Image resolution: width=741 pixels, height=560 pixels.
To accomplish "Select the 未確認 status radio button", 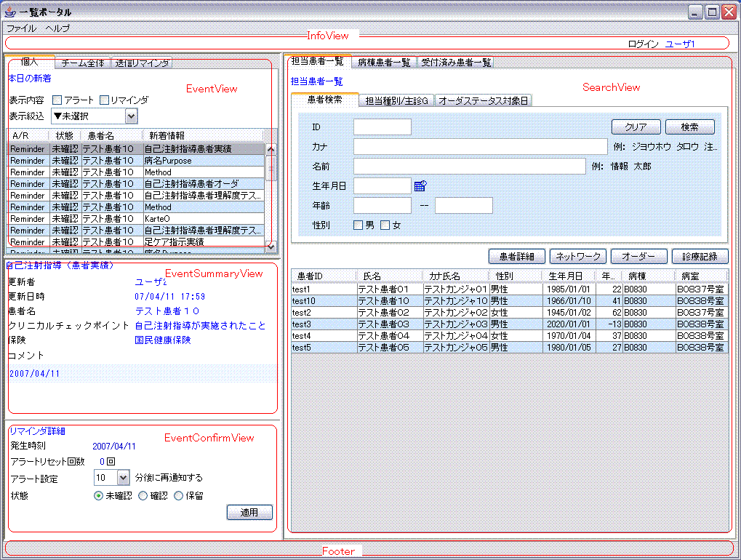I will click(98, 496).
